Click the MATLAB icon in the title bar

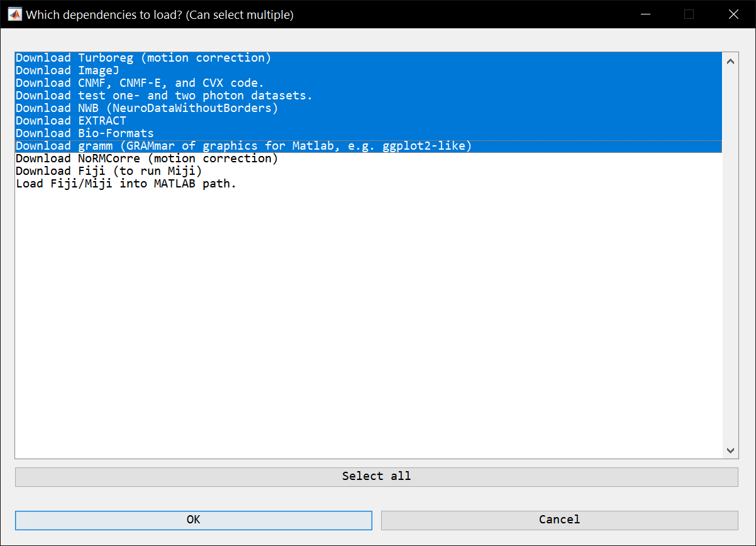coord(13,14)
